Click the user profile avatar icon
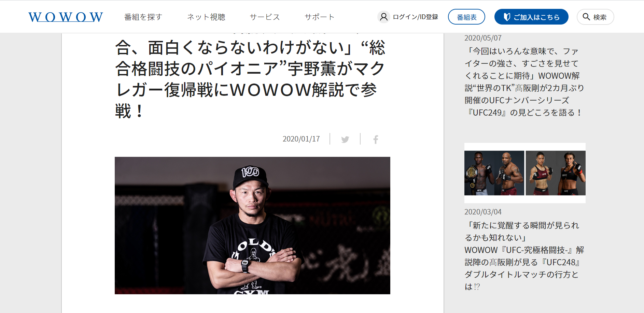 [384, 17]
